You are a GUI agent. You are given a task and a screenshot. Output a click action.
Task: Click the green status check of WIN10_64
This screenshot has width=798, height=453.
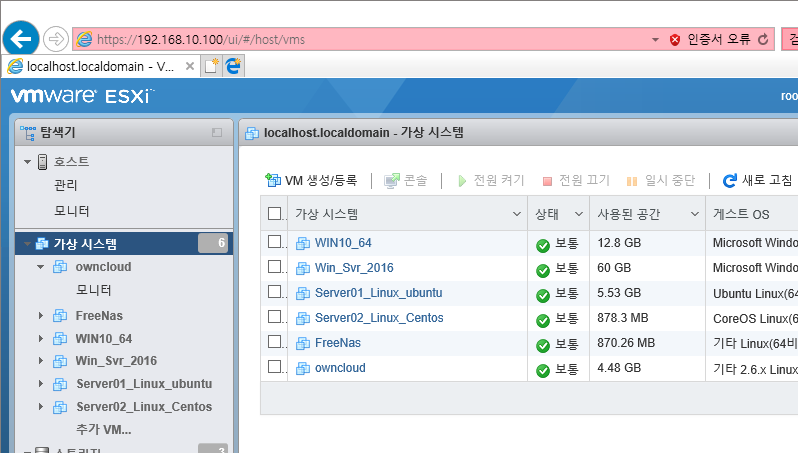coord(543,246)
